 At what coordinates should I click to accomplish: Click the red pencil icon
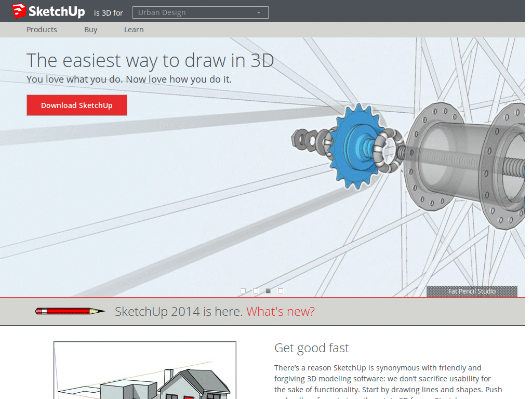(71, 311)
